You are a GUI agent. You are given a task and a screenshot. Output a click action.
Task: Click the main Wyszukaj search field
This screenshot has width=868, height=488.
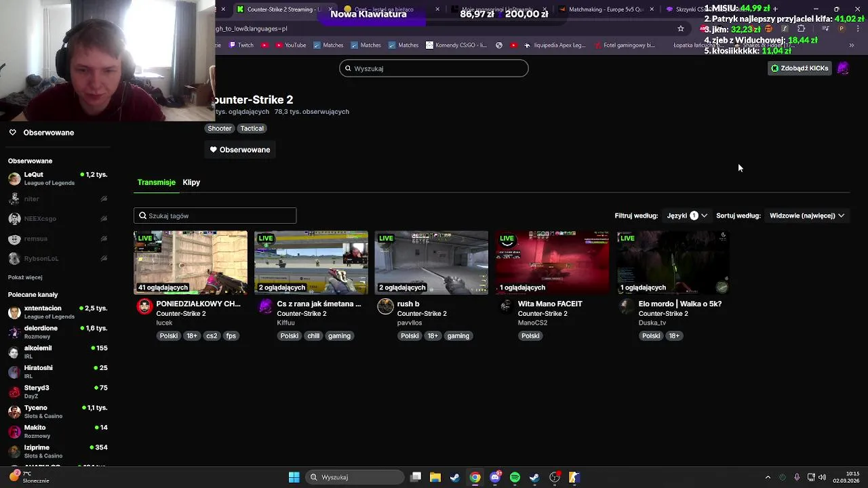pos(434,68)
